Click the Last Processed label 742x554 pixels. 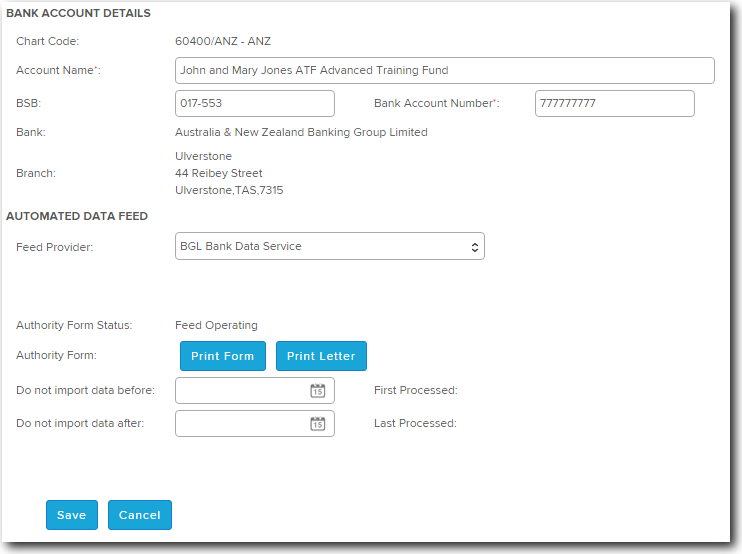(x=415, y=423)
